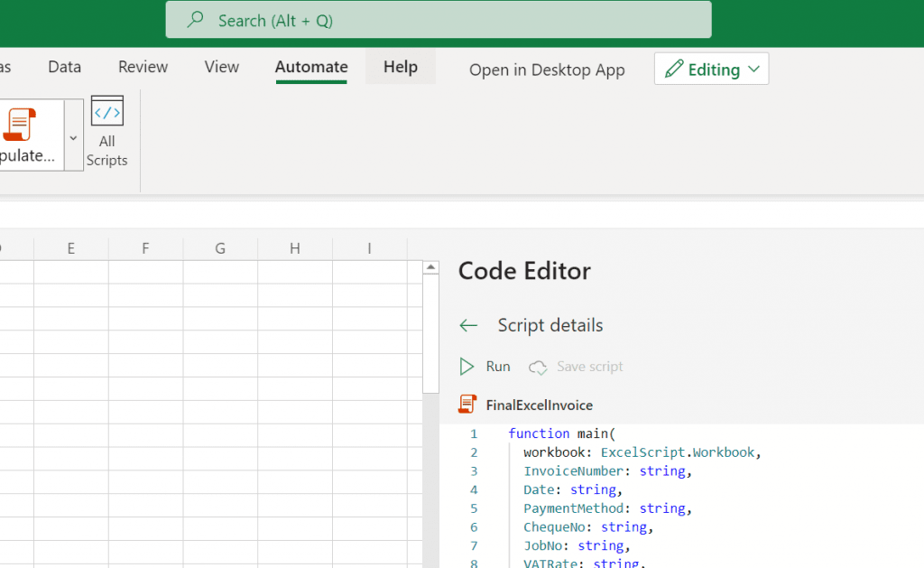
Task: Click the orange script icon in ribbon
Action: pyautogui.click(x=19, y=125)
